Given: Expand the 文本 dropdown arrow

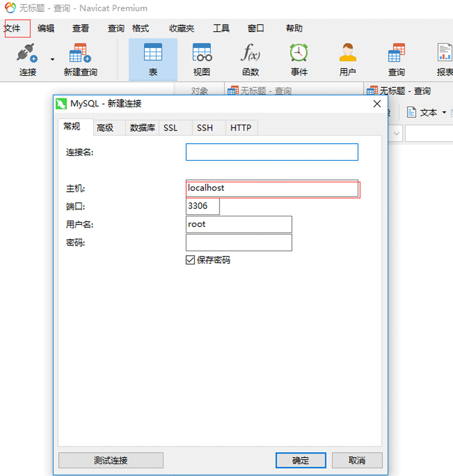Looking at the screenshot, I should point(444,113).
